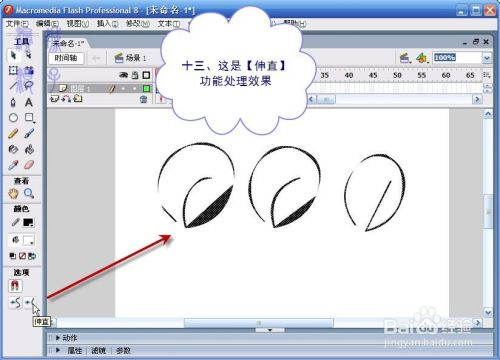The image size is (500, 360).
Task: Select the Free Transform tool
Action: point(13,70)
